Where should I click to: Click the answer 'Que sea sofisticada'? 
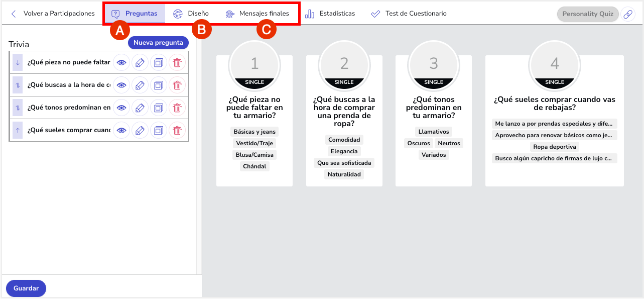344,163
